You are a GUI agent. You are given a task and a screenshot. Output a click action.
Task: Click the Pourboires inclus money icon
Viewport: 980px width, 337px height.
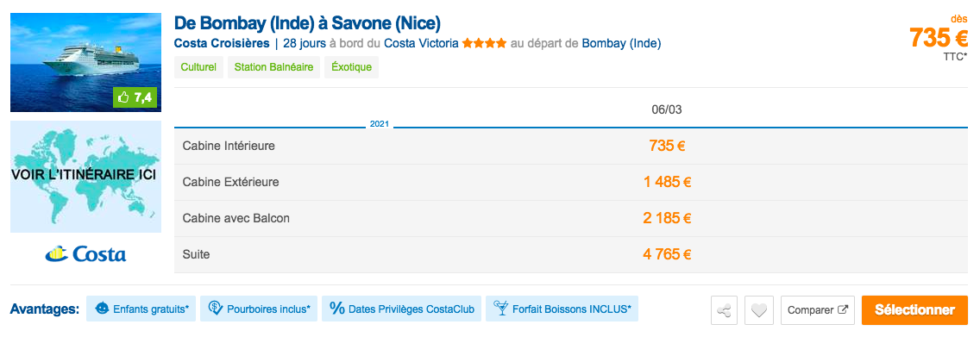(216, 309)
